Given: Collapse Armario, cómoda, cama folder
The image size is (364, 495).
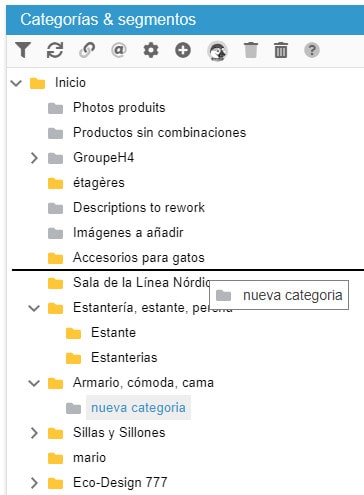Looking at the screenshot, I should click(x=34, y=383).
